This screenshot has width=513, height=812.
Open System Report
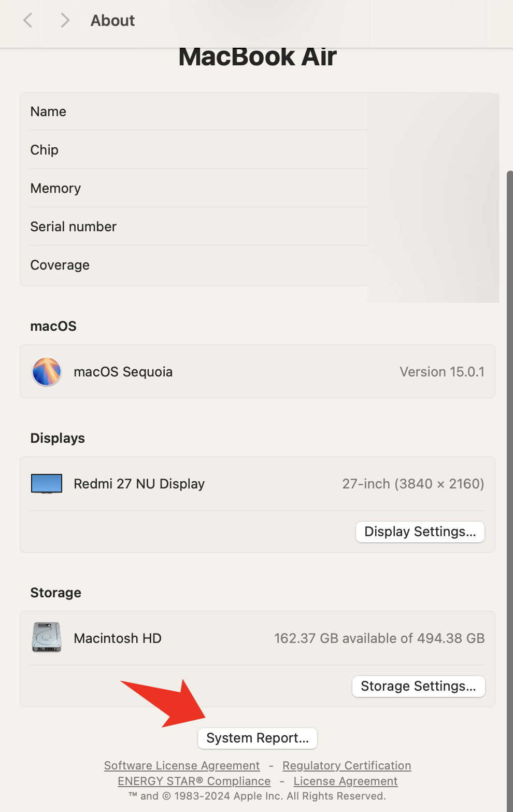258,738
